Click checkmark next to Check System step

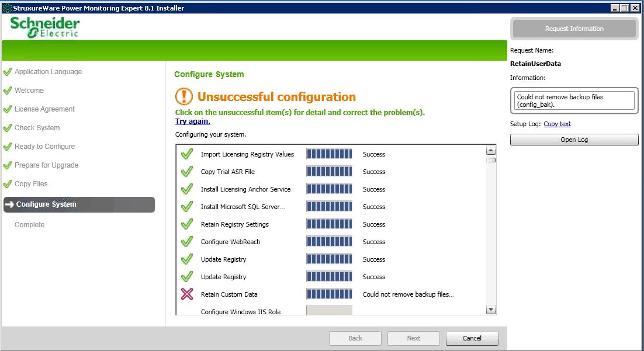8,128
